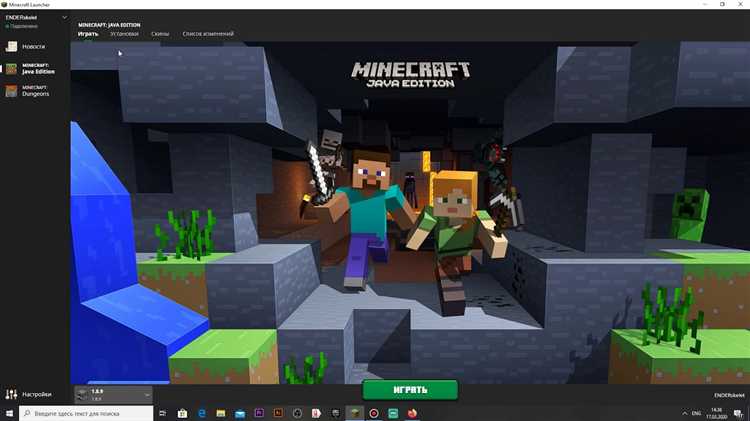Open the Windows notification center icon
The width and height of the screenshot is (750, 421).
(x=739, y=413)
